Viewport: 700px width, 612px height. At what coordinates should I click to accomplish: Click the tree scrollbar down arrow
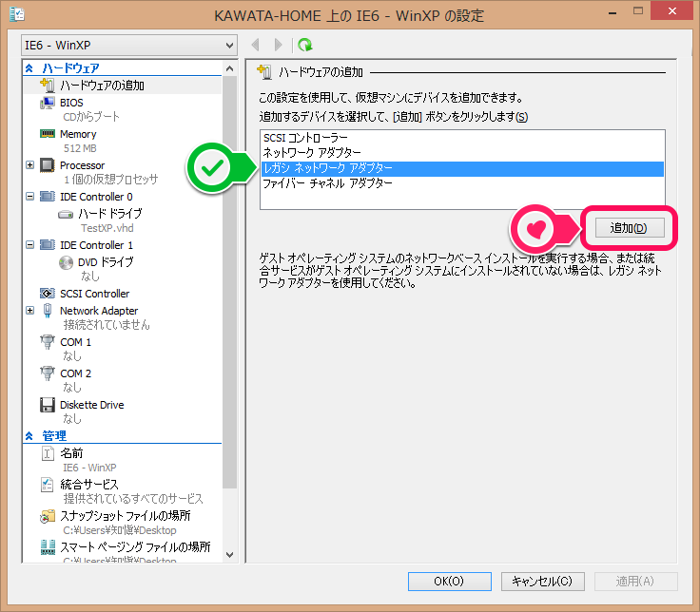point(230,555)
